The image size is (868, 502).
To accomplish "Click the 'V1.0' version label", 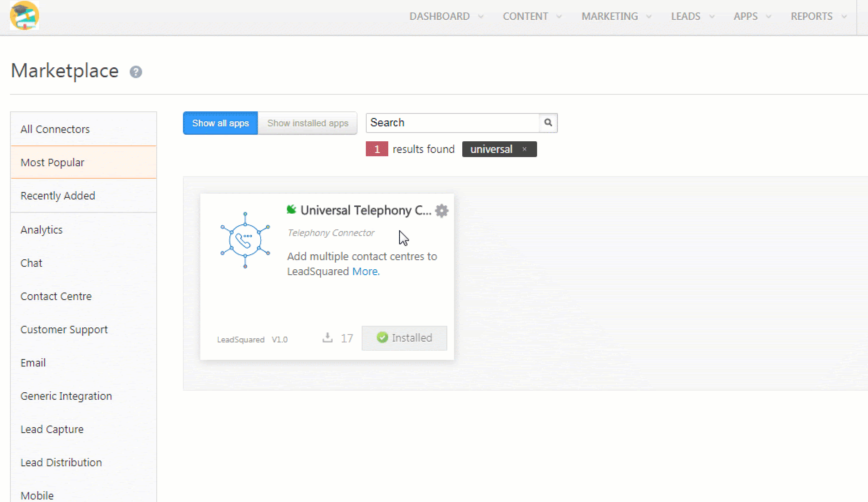I will point(280,340).
